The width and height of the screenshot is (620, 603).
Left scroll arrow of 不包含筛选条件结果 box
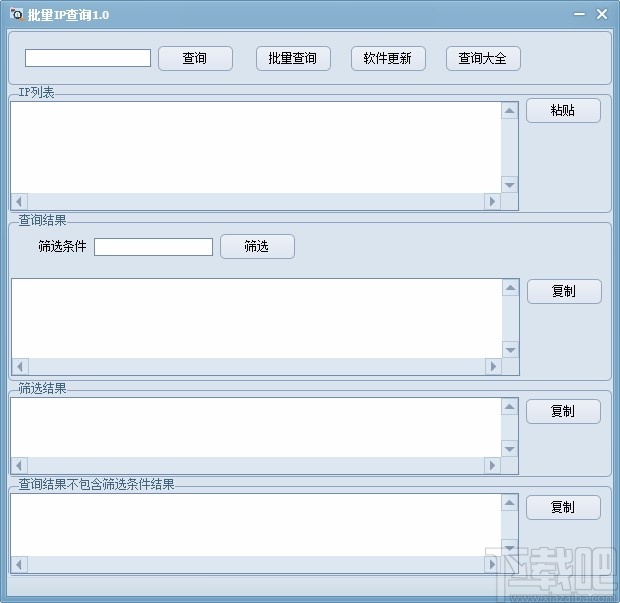(19, 564)
